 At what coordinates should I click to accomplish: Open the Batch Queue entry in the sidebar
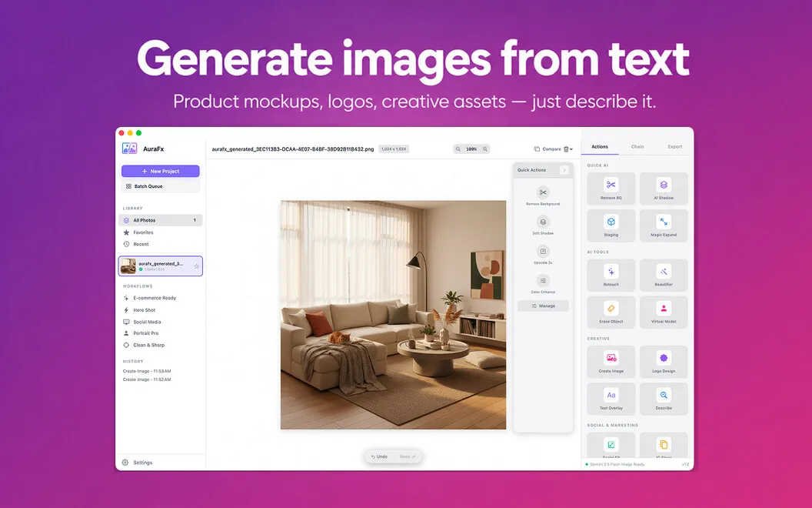click(x=161, y=186)
